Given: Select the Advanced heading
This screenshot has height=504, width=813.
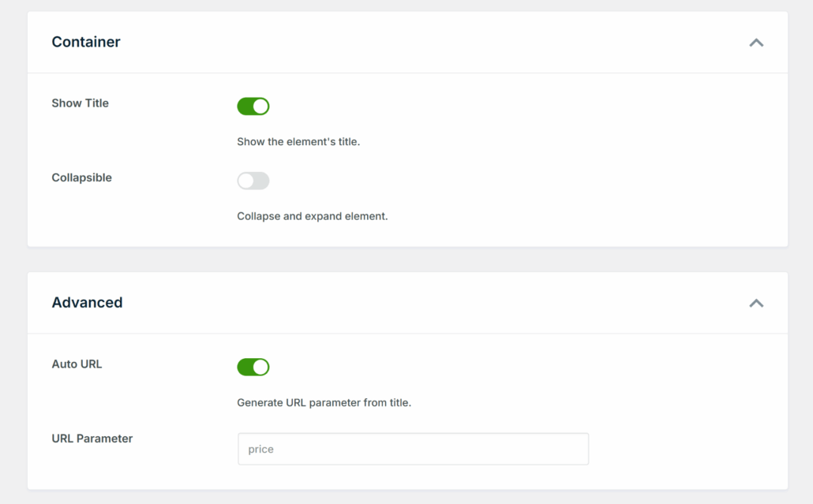Looking at the screenshot, I should (x=87, y=302).
